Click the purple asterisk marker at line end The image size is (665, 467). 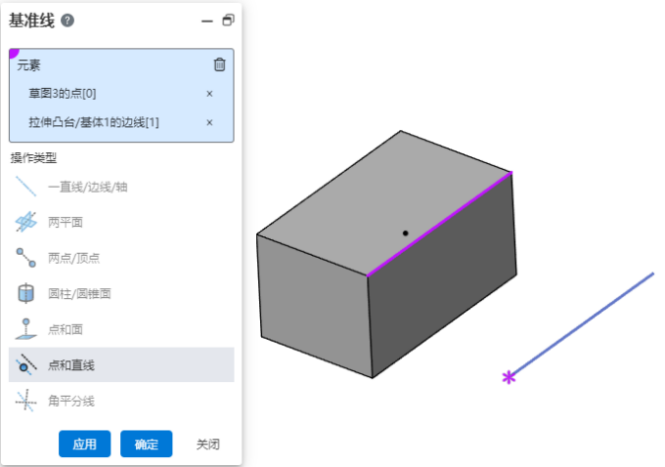tap(509, 377)
